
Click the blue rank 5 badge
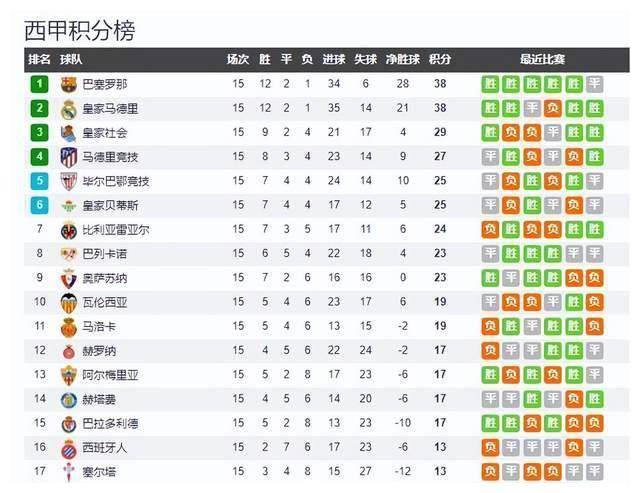click(39, 181)
